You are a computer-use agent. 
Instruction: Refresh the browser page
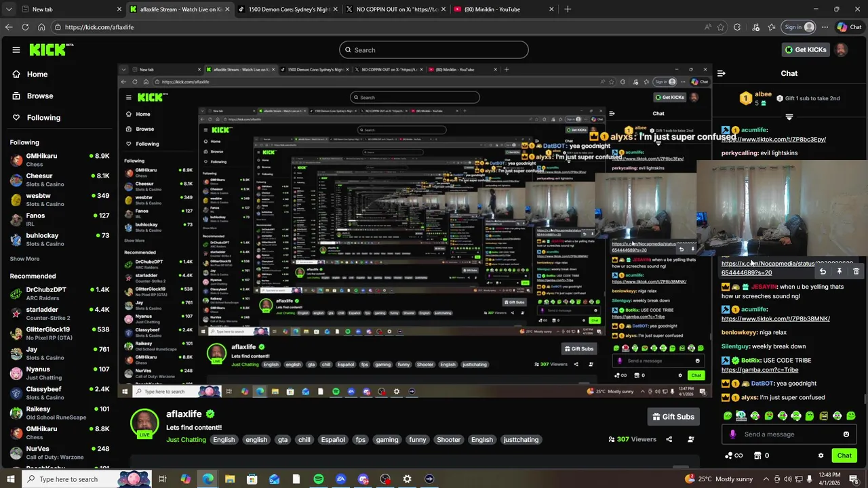tap(25, 27)
